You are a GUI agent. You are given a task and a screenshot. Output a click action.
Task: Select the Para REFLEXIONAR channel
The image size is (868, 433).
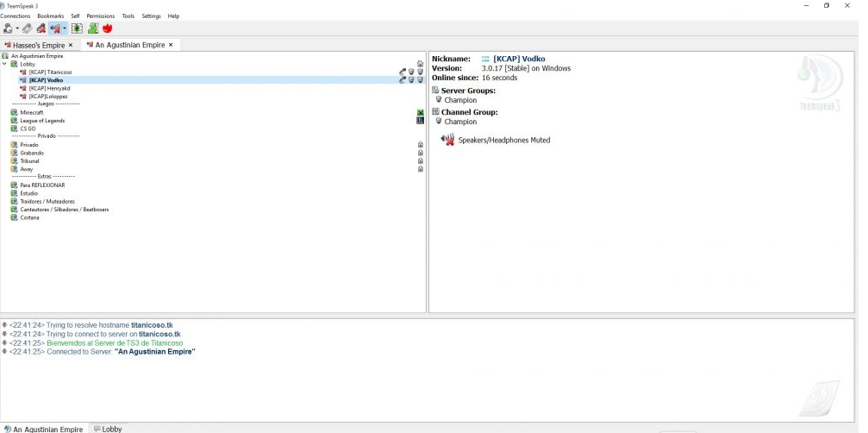point(42,185)
